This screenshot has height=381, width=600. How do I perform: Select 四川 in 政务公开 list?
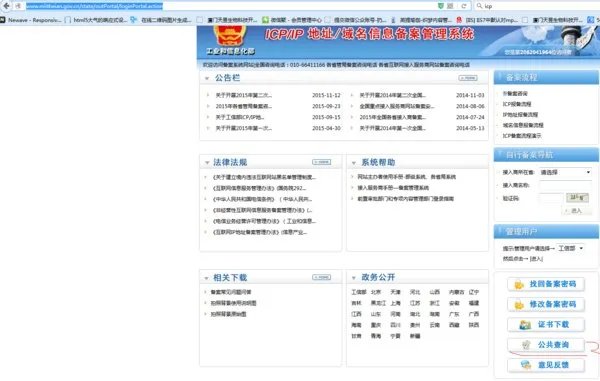click(395, 326)
